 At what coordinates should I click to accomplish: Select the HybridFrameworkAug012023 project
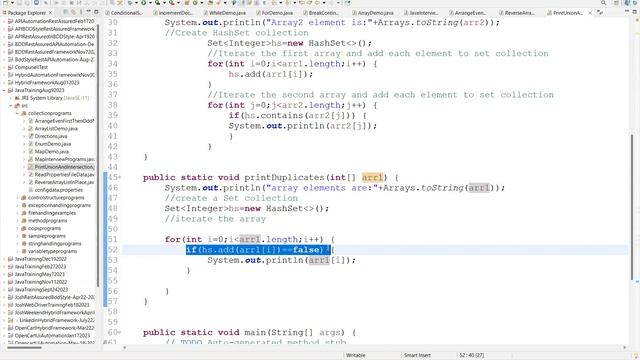point(43,82)
